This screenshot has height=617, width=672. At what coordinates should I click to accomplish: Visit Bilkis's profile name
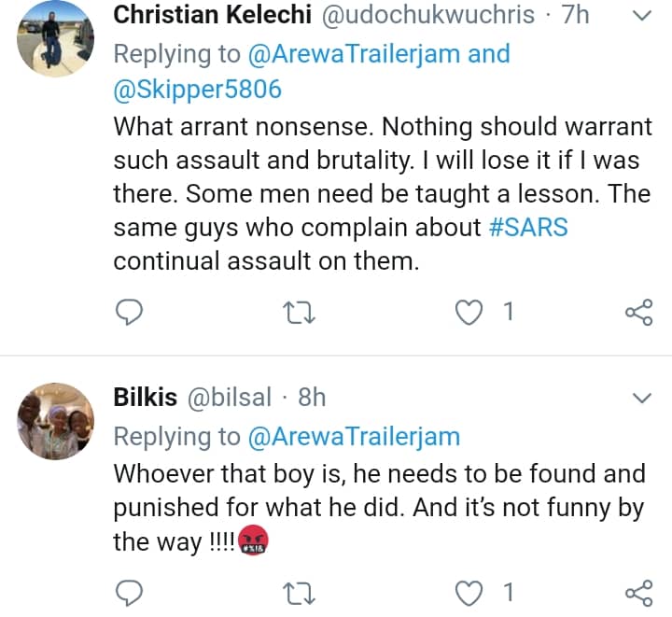click(x=145, y=398)
